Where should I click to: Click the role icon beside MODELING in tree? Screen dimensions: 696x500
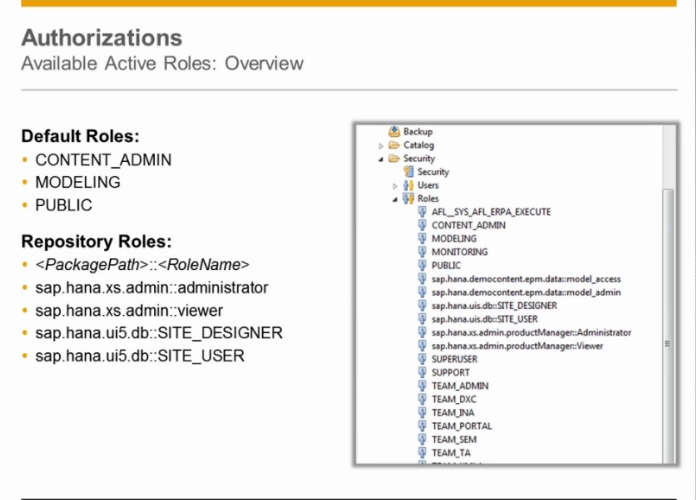click(x=423, y=238)
